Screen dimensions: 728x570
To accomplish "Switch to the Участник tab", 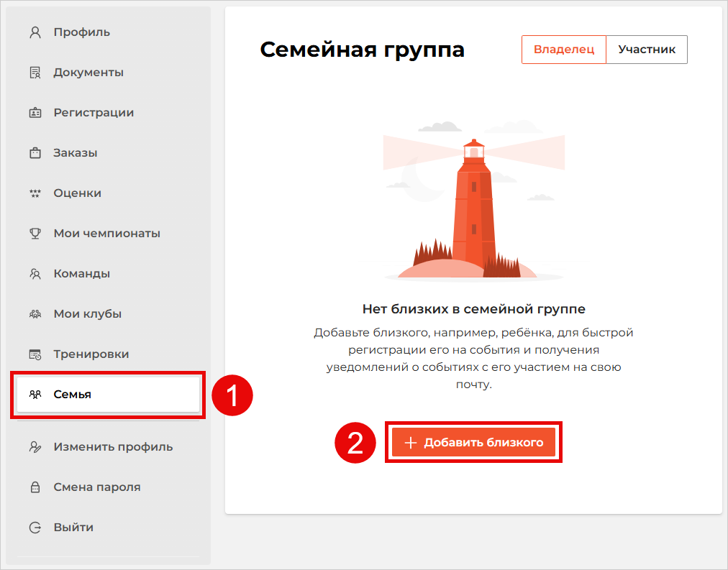I will point(645,49).
